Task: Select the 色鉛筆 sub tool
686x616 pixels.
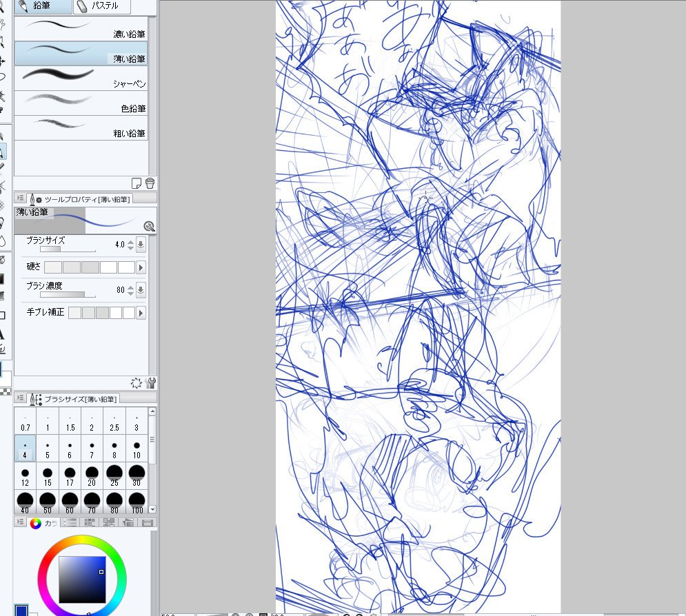Action: 81,103
